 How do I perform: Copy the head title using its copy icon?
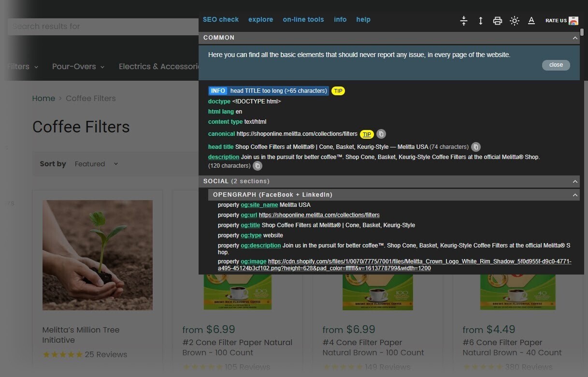[476, 147]
